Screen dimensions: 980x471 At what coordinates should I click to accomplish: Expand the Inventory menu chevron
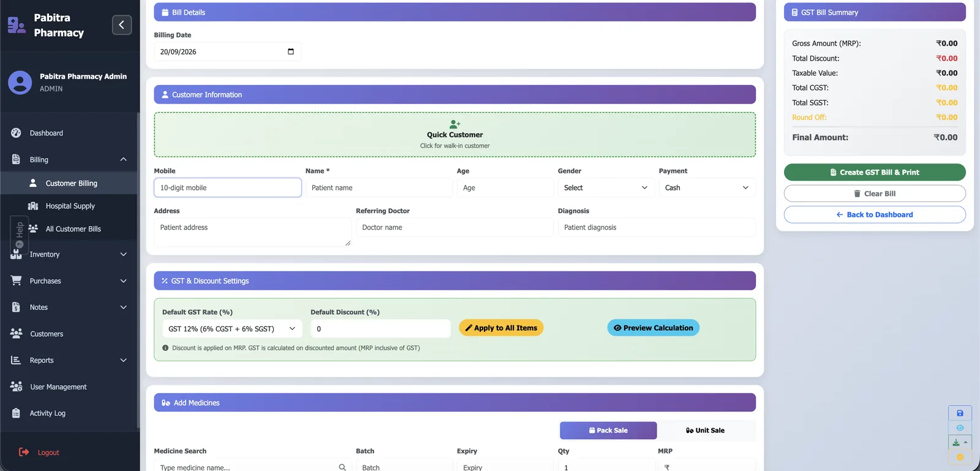(123, 254)
